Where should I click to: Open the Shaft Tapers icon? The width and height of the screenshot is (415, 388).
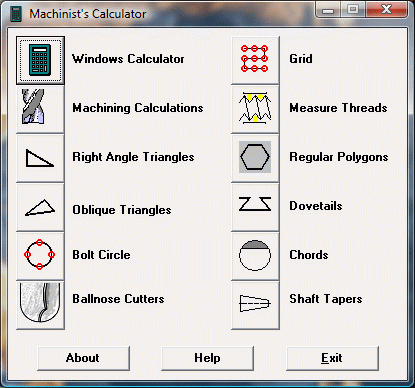pos(255,305)
